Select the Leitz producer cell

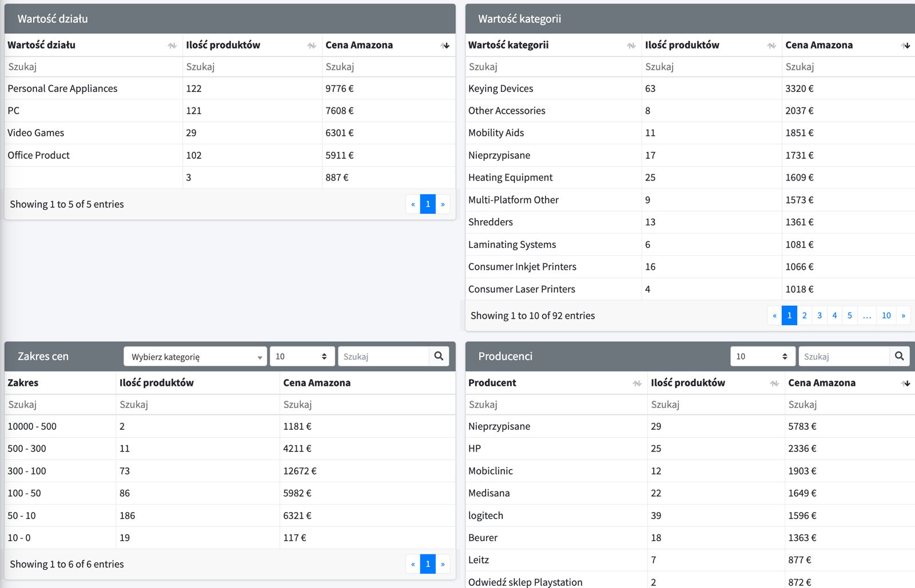pos(556,560)
